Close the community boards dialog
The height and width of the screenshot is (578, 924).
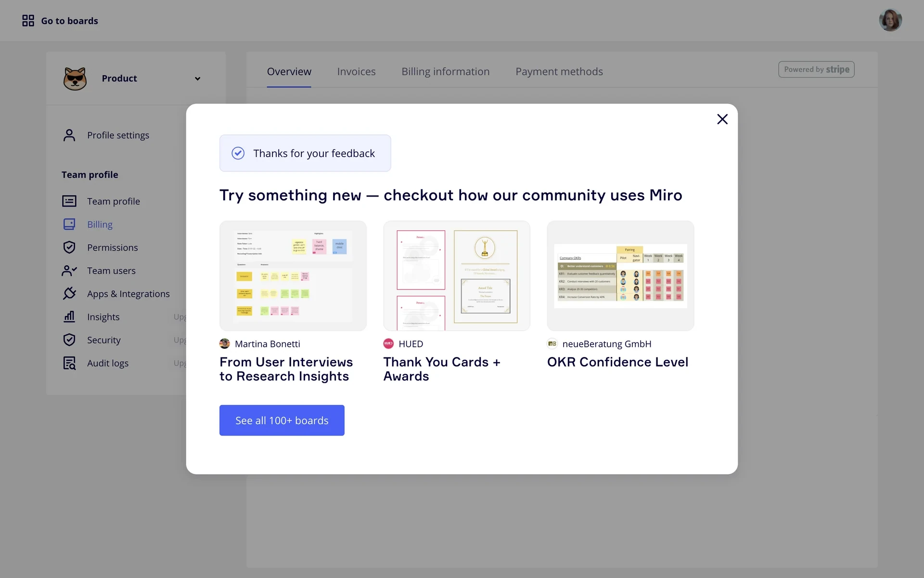click(722, 119)
